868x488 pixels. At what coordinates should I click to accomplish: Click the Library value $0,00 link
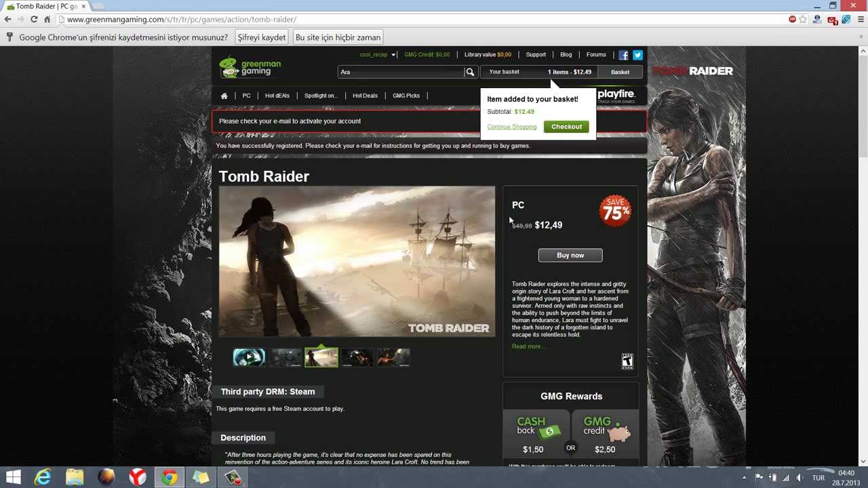488,55
